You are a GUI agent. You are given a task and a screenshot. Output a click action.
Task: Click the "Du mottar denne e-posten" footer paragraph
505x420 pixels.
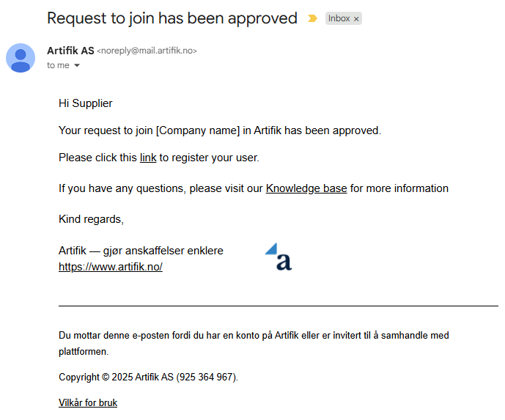(x=254, y=343)
